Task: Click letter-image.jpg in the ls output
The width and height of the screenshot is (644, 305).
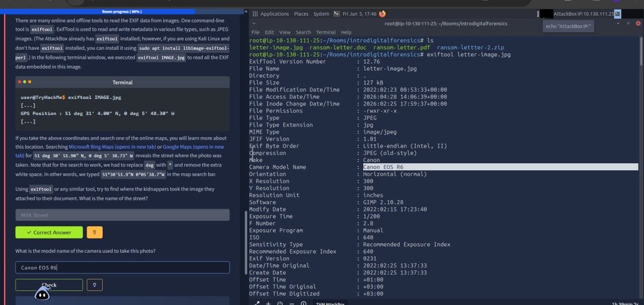Action: [277, 48]
